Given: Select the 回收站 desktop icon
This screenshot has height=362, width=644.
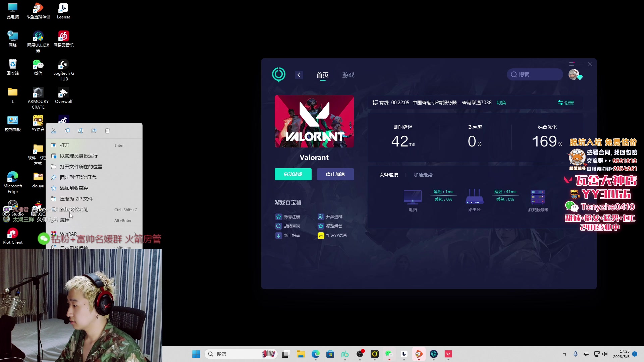Looking at the screenshot, I should pyautogui.click(x=13, y=67).
